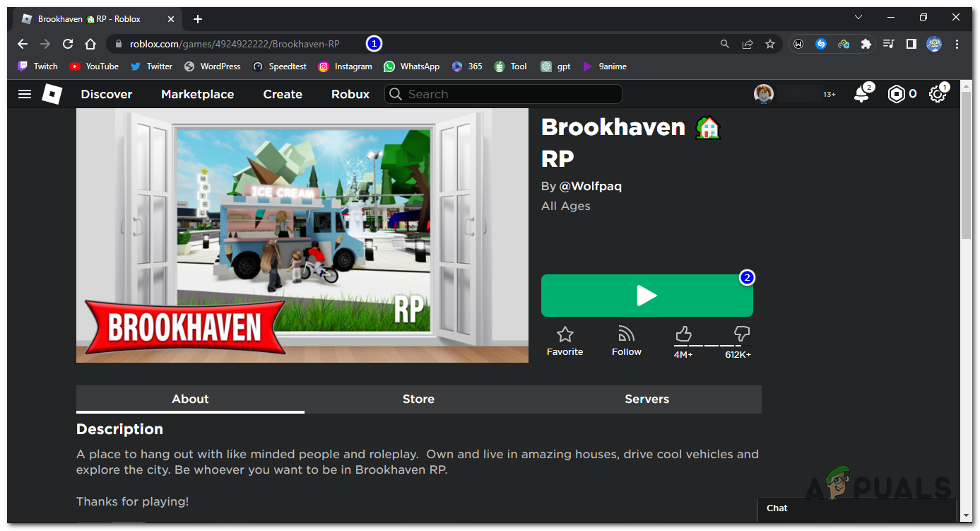980x531 pixels.
Task: Open the Roblox navigation hamburger menu
Action: point(24,93)
